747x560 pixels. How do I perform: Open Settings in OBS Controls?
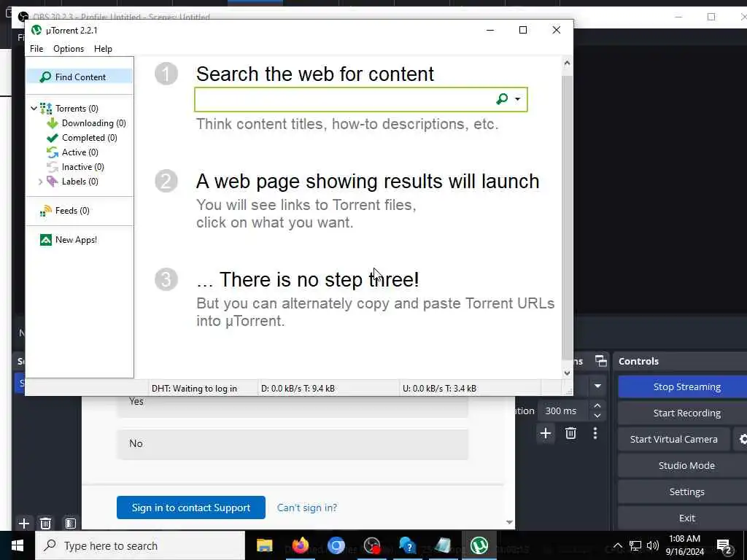[x=686, y=491]
